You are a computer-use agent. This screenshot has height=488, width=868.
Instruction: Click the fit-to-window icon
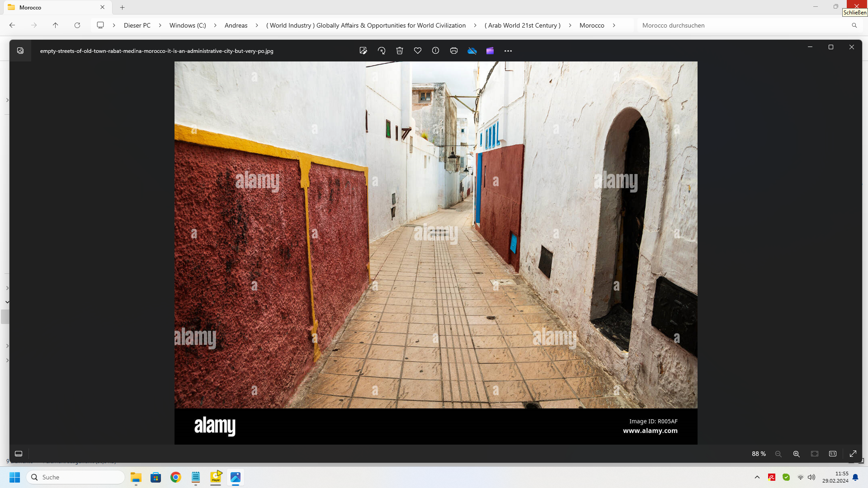[x=815, y=454]
